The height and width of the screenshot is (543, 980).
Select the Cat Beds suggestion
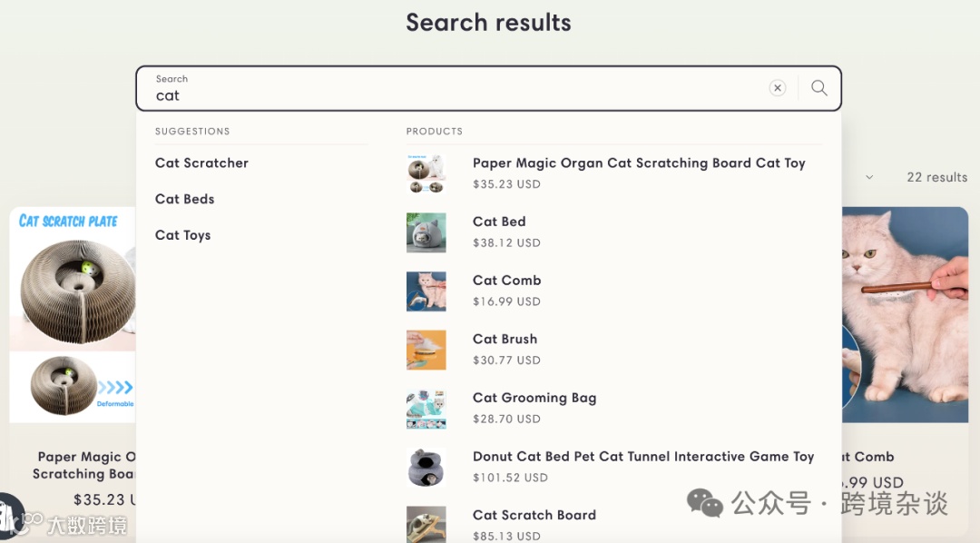point(185,199)
